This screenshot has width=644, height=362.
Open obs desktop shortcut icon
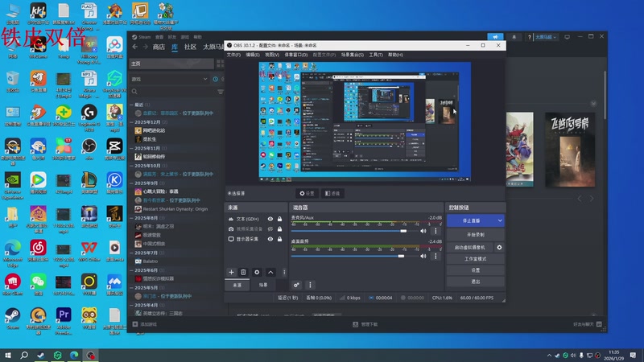[x=89, y=149]
